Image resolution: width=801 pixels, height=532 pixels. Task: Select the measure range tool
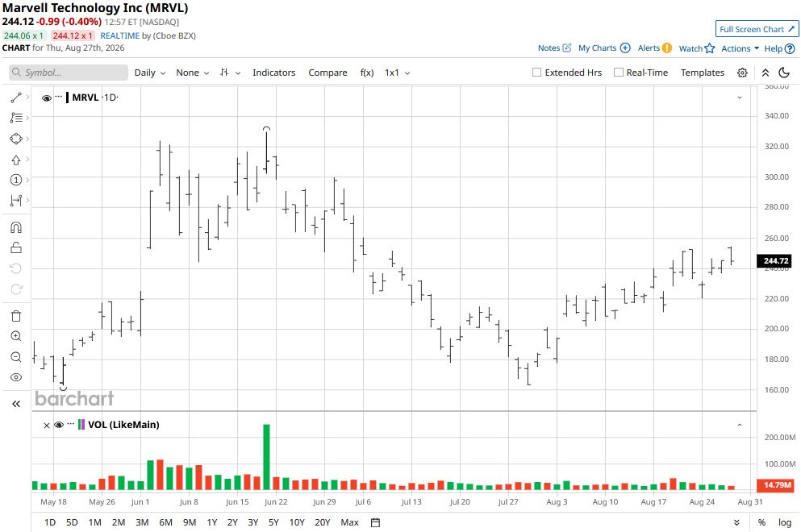pos(16,201)
